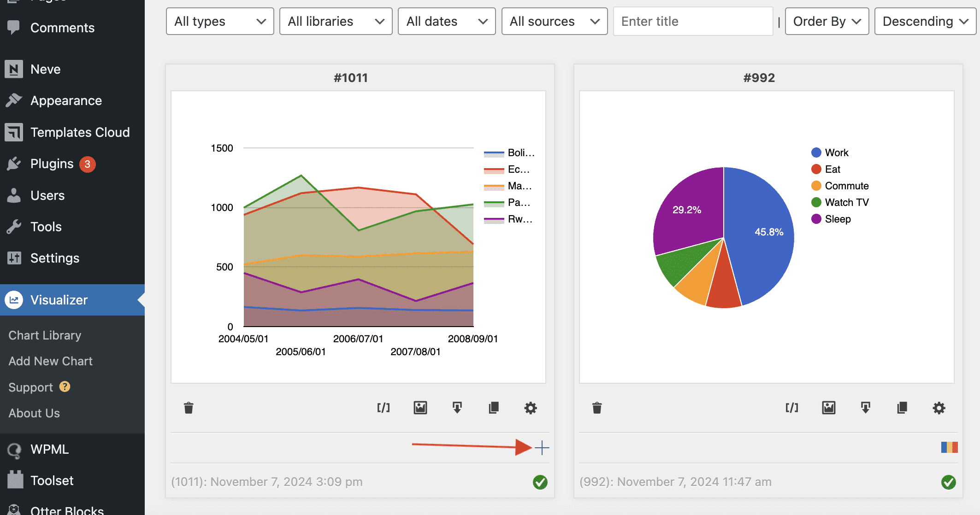
Task: Copy shortcode for chart #1011
Action: coord(383,408)
